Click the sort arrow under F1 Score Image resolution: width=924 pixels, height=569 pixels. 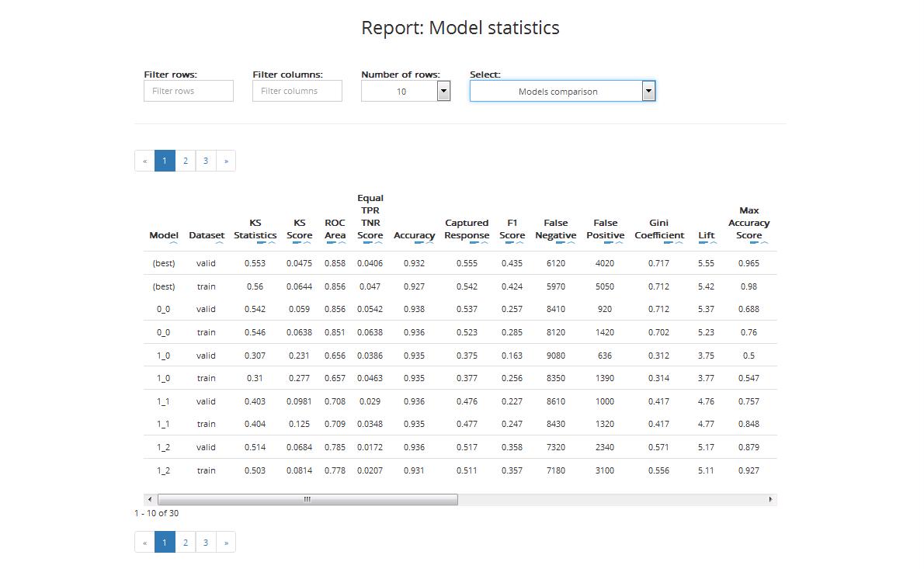click(519, 244)
